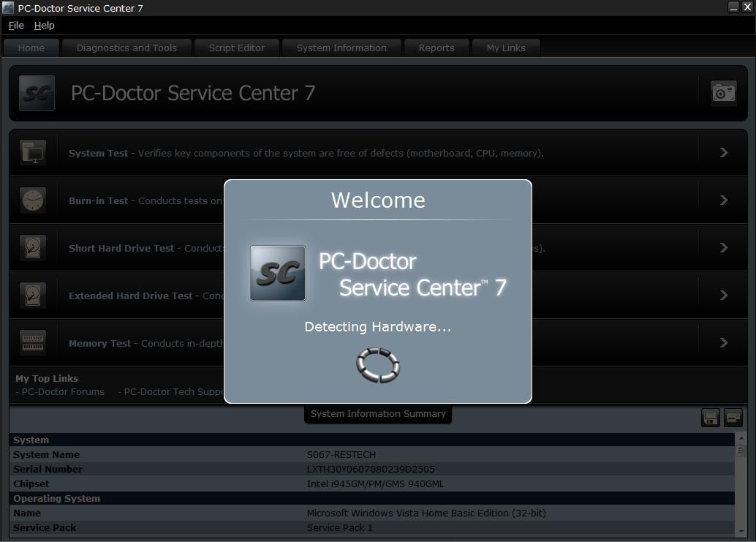This screenshot has height=542, width=756.
Task: Open the File menu
Action: click(x=15, y=25)
